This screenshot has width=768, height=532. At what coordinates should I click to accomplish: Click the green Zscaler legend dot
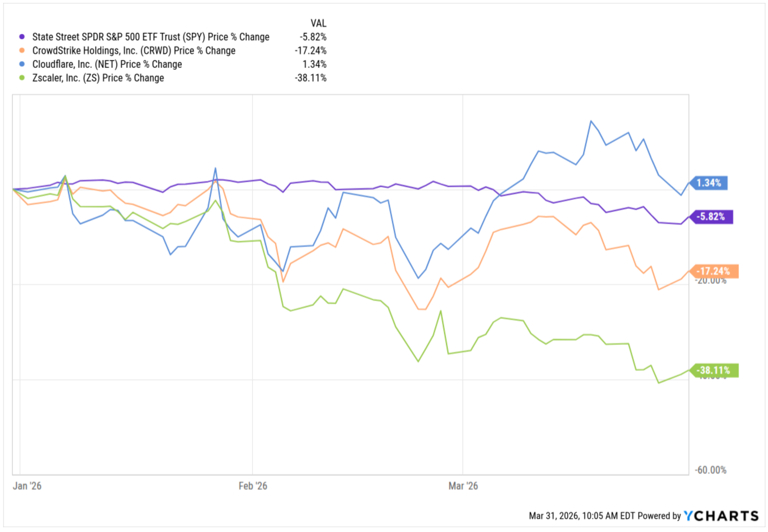(22, 78)
